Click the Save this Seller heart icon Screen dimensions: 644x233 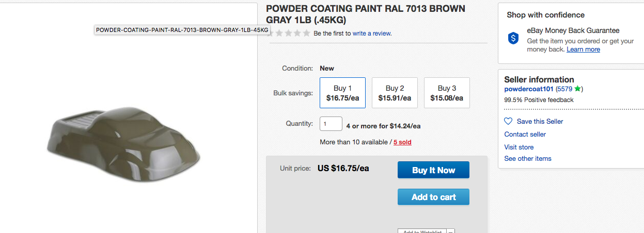(x=508, y=121)
